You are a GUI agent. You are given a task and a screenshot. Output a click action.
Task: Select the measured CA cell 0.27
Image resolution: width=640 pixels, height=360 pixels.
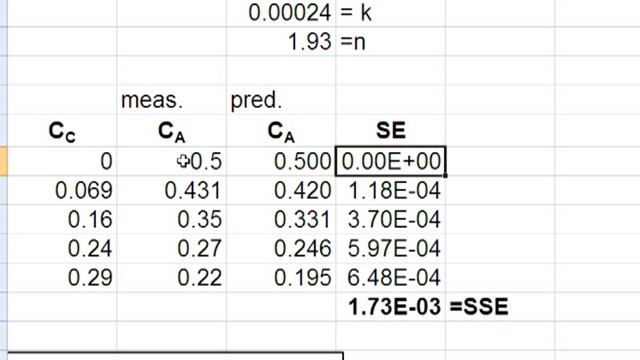[171, 249]
